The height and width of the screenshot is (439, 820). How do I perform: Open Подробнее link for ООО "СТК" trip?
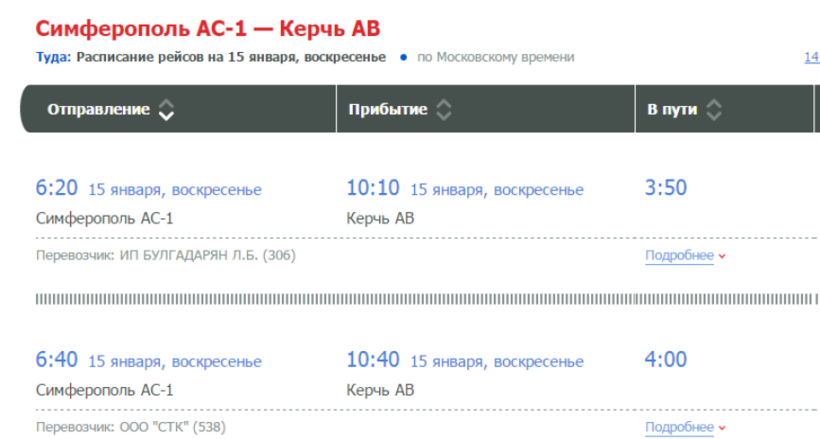[x=679, y=426]
